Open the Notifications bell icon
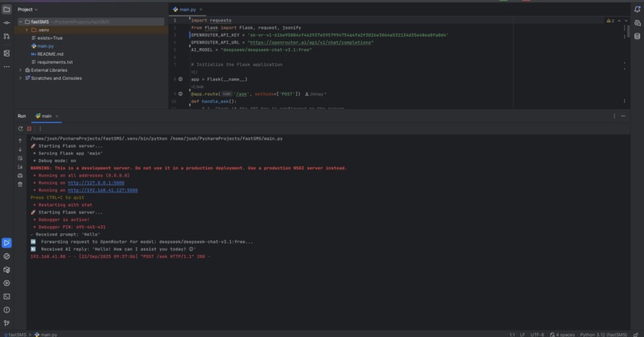Viewport: 644px width, 337px height. coord(637,9)
